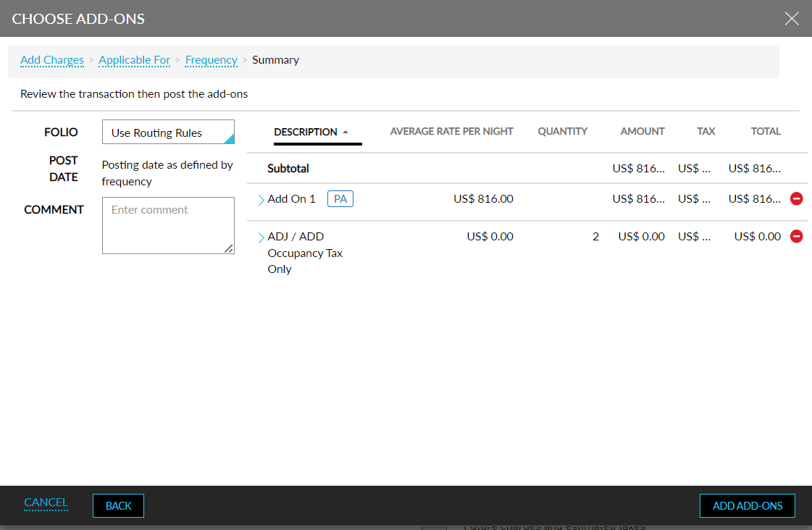This screenshot has width=812, height=530.
Task: Click inside the comment entry box
Action: click(168, 225)
